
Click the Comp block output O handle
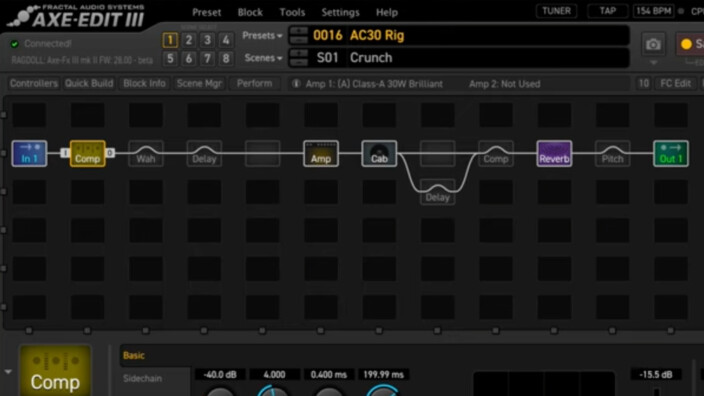pyautogui.click(x=110, y=153)
